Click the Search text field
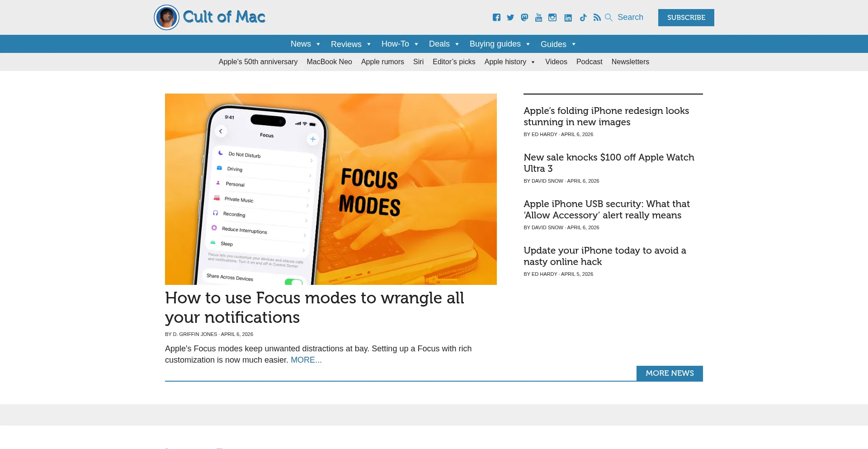The height and width of the screenshot is (449, 868). point(630,17)
